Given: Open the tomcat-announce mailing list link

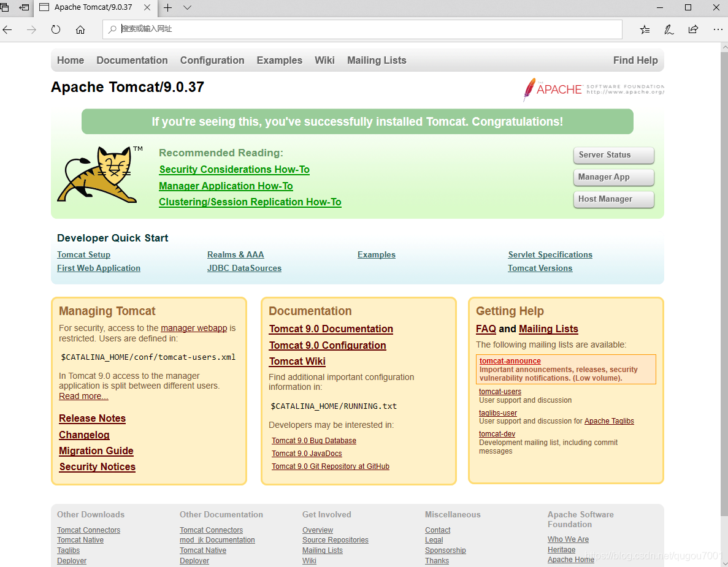Looking at the screenshot, I should coord(510,361).
